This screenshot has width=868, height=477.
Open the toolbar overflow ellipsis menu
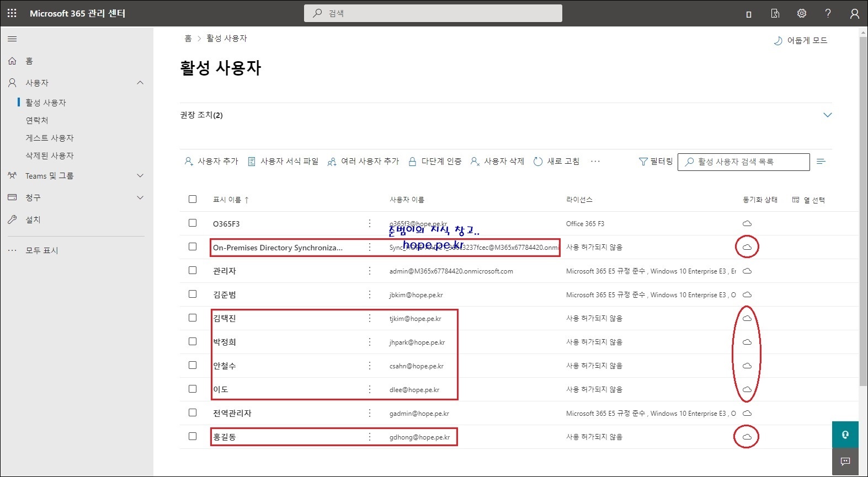tap(595, 161)
